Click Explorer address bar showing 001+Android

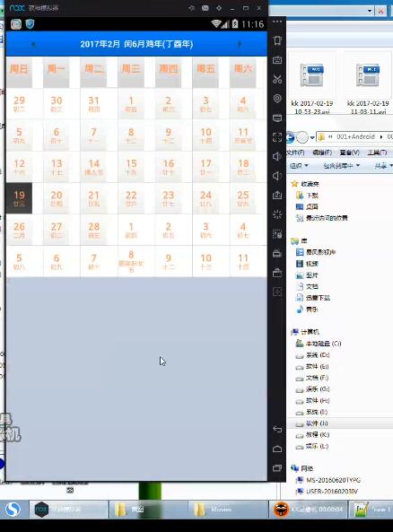click(x=354, y=136)
